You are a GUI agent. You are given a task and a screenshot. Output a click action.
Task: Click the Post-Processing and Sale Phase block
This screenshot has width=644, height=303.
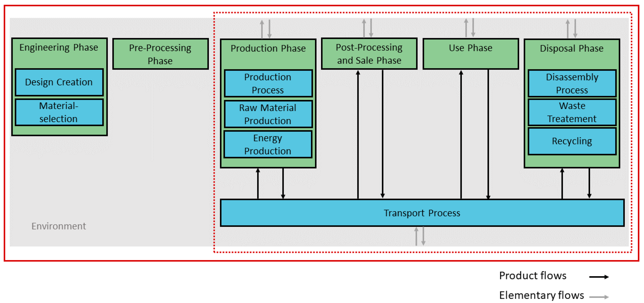[369, 54]
